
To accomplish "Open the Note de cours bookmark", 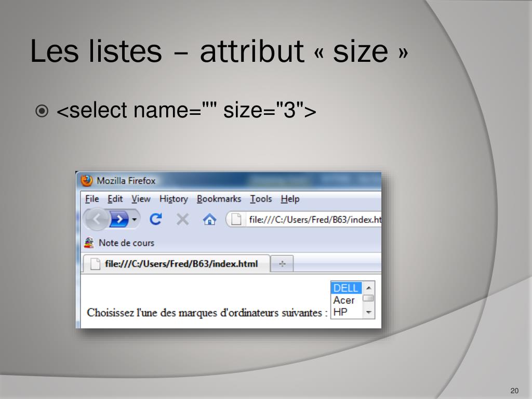I will pos(119,243).
